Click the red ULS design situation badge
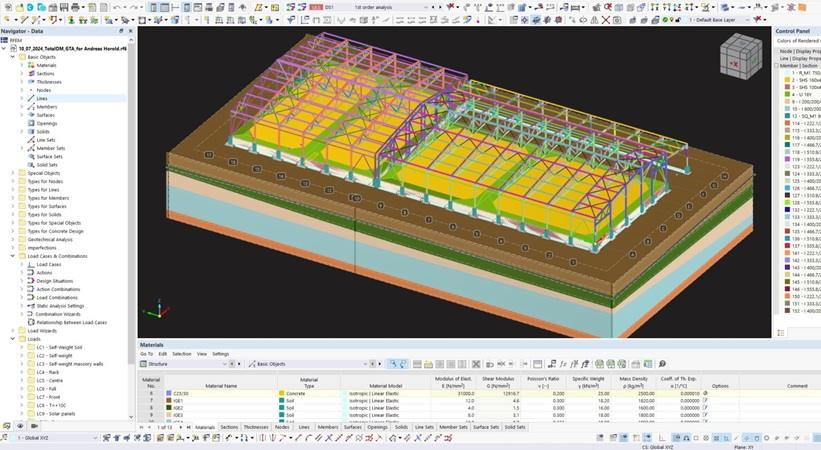 (316, 7)
